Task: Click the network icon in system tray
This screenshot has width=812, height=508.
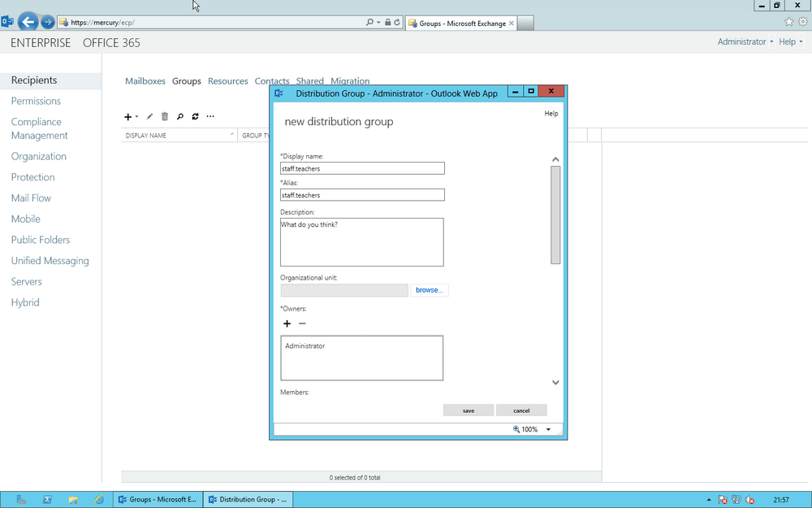Action: [736, 500]
